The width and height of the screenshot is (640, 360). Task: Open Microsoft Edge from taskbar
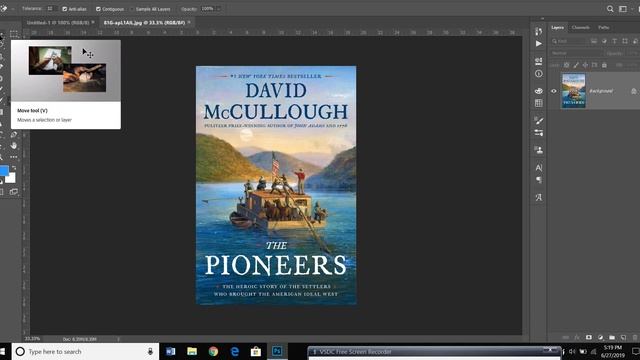click(235, 351)
